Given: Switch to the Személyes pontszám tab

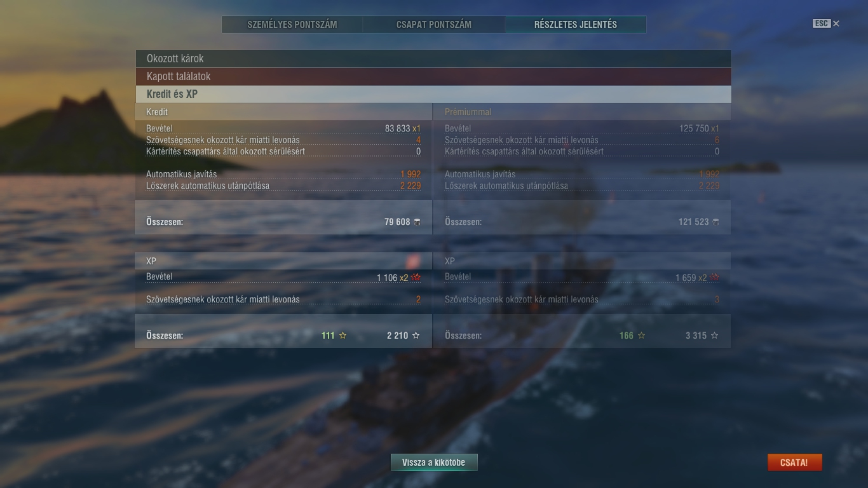Looking at the screenshot, I should 292,25.
